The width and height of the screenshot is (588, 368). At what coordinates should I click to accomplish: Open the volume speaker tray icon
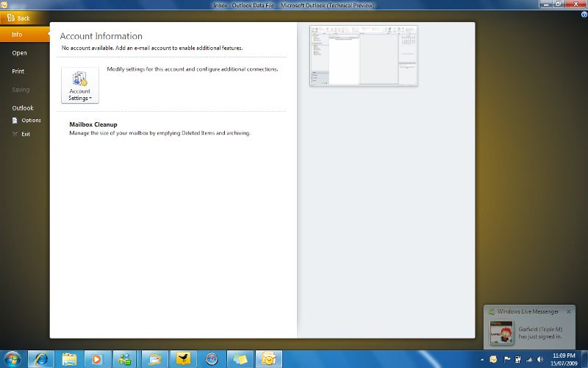(540, 359)
